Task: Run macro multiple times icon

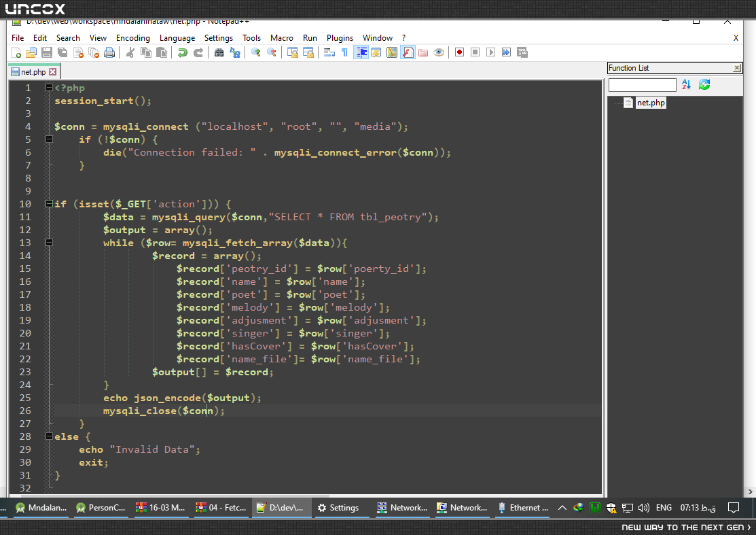Action: 506,52
